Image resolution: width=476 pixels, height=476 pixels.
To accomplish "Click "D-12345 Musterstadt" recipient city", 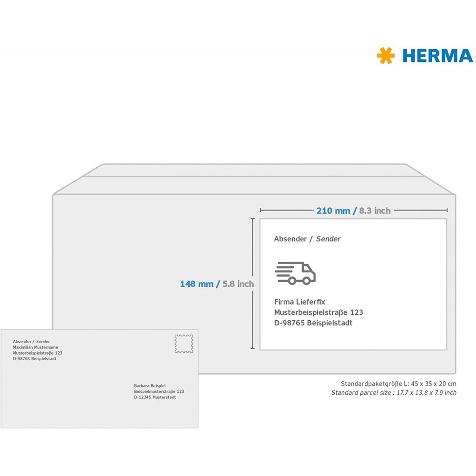I will (x=155, y=397).
